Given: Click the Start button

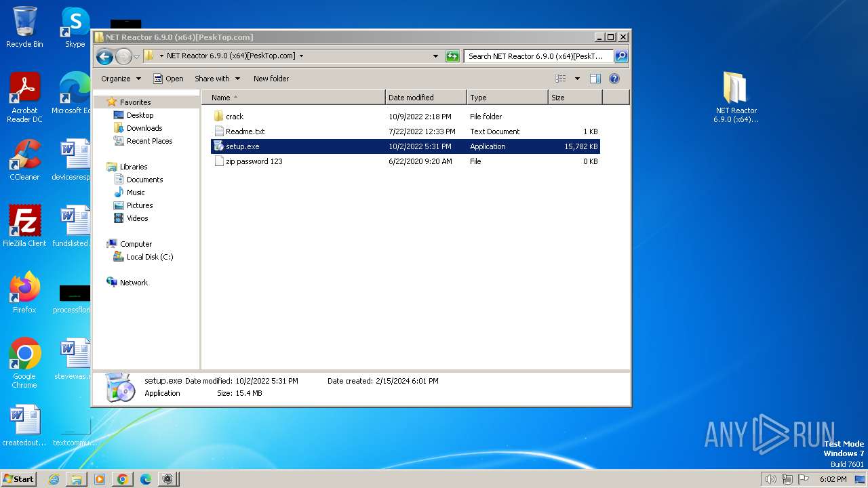Looking at the screenshot, I should coord(18,479).
